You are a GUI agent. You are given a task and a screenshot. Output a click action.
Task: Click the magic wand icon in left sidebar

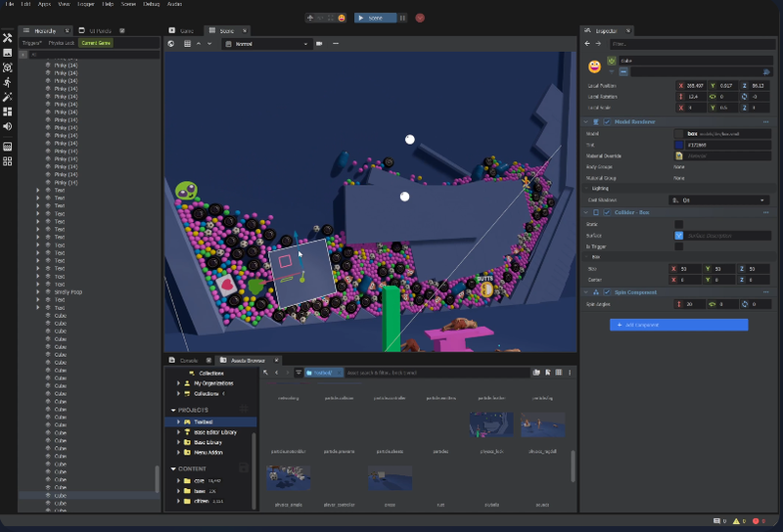coord(8,97)
